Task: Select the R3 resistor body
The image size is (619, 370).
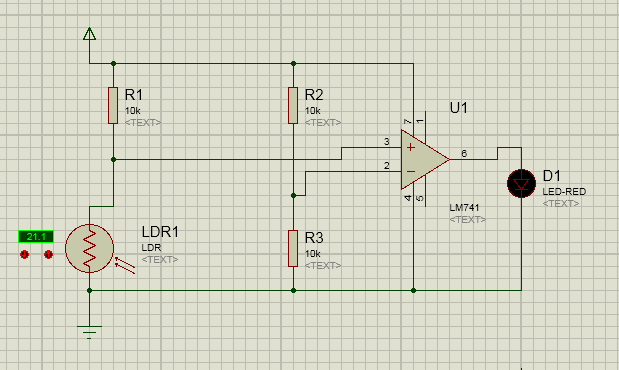Action: (293, 248)
